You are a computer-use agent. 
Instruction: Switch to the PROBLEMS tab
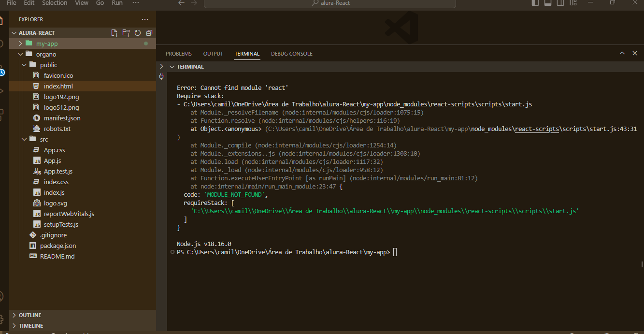click(x=179, y=54)
